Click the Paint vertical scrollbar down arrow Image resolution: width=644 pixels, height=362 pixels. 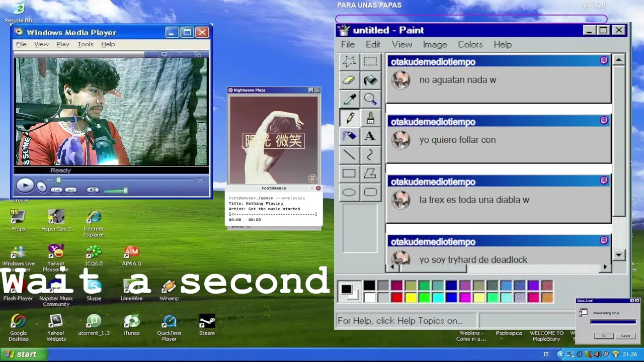[x=619, y=255]
